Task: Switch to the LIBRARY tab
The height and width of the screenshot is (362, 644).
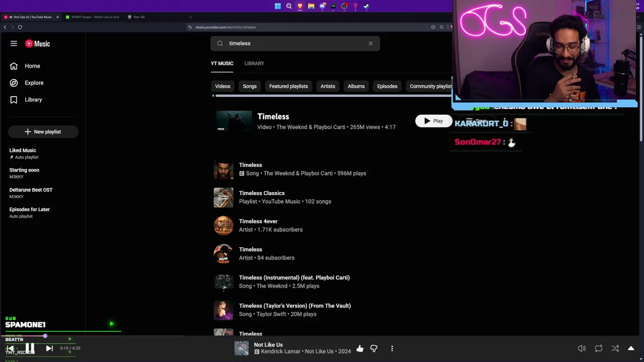Action: pos(254,63)
